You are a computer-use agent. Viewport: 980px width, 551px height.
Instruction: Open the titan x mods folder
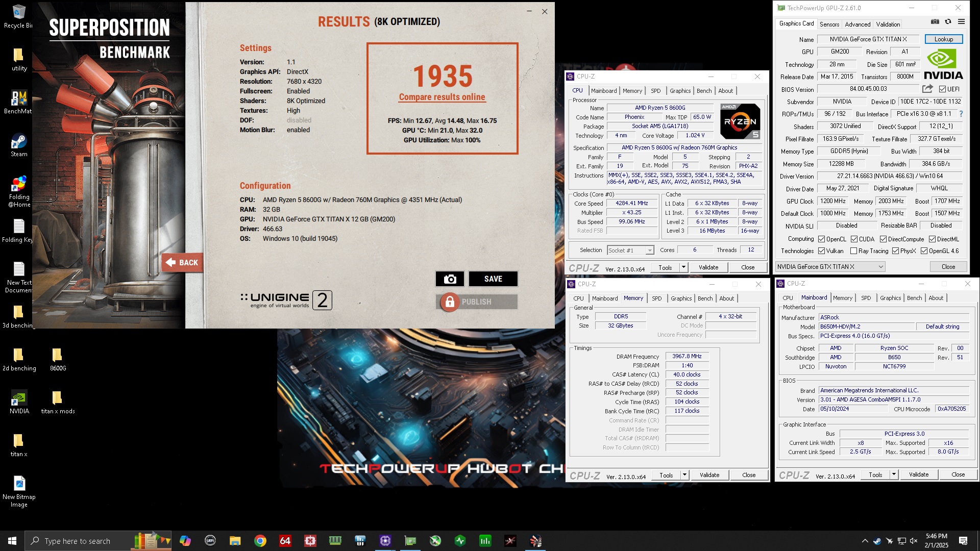(58, 402)
